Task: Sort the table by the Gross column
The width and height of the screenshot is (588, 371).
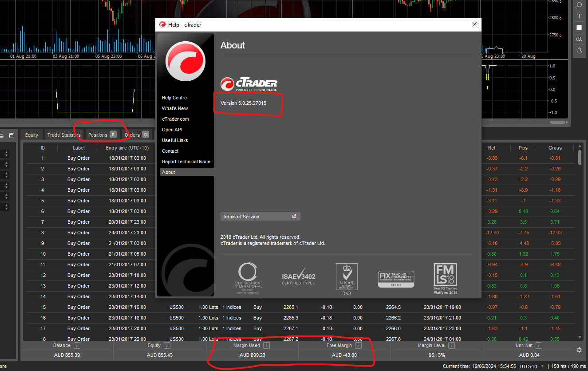Action: pos(555,148)
